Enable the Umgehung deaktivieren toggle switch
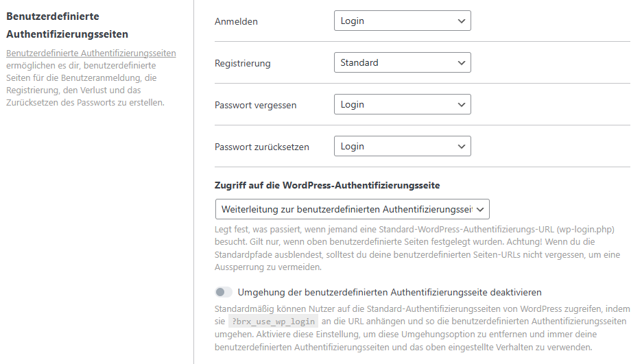Image resolution: width=642 pixels, height=364 pixels. point(223,292)
